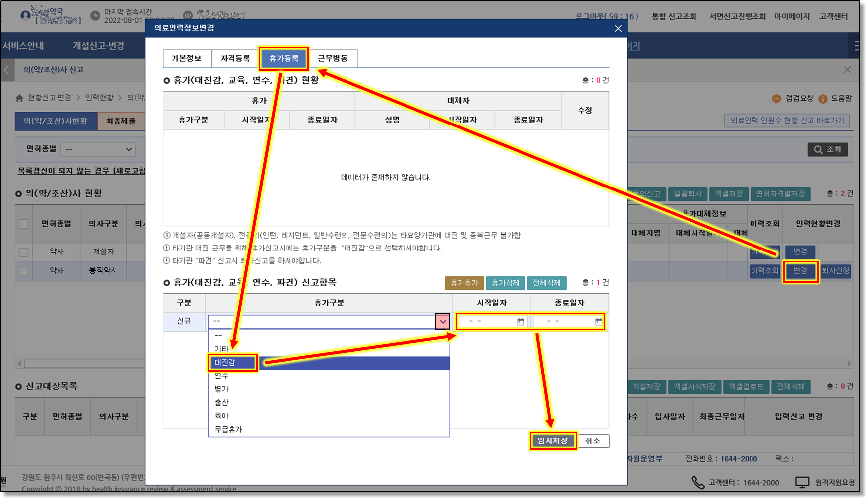This screenshot has height=500, width=868.
Task: Open the 근무병동 tab
Action: click(332, 58)
